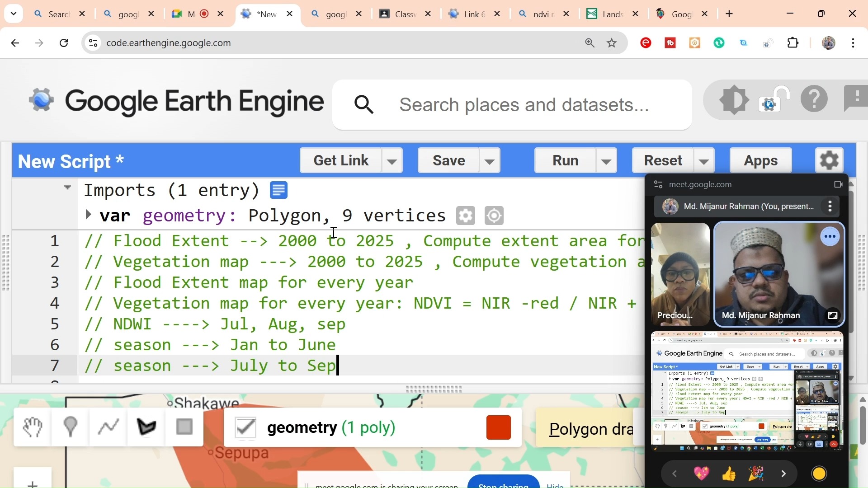Click the red geometry color swatch
The height and width of the screenshot is (488, 868).
(x=499, y=428)
